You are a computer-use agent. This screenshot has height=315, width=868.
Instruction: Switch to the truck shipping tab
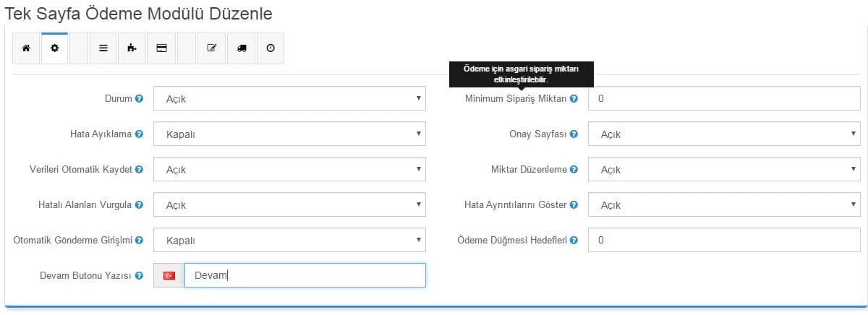pyautogui.click(x=242, y=48)
